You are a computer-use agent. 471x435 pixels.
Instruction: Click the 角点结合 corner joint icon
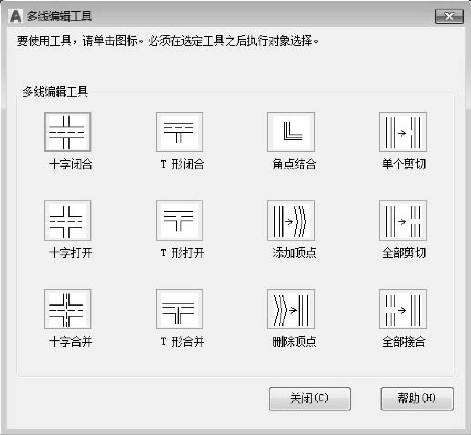[291, 132]
